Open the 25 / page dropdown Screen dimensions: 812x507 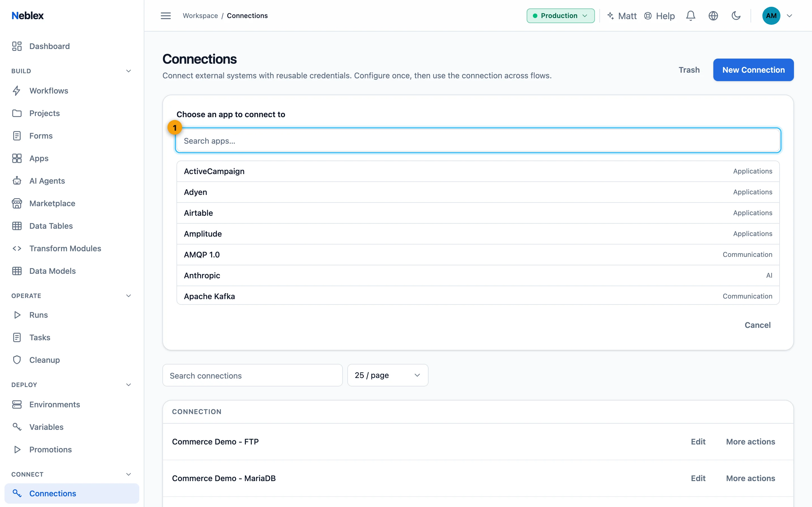[388, 375]
